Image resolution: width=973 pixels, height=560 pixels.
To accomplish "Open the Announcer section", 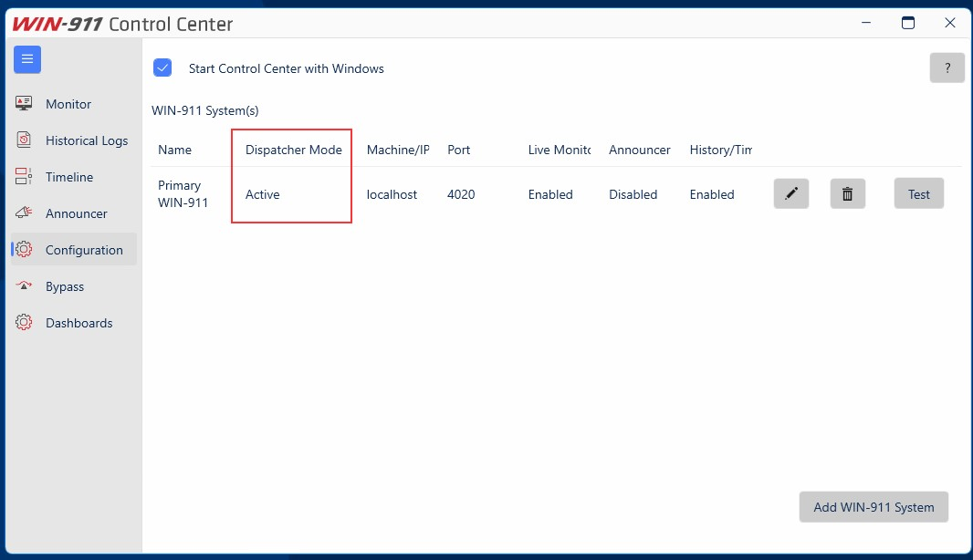I will pyautogui.click(x=74, y=213).
